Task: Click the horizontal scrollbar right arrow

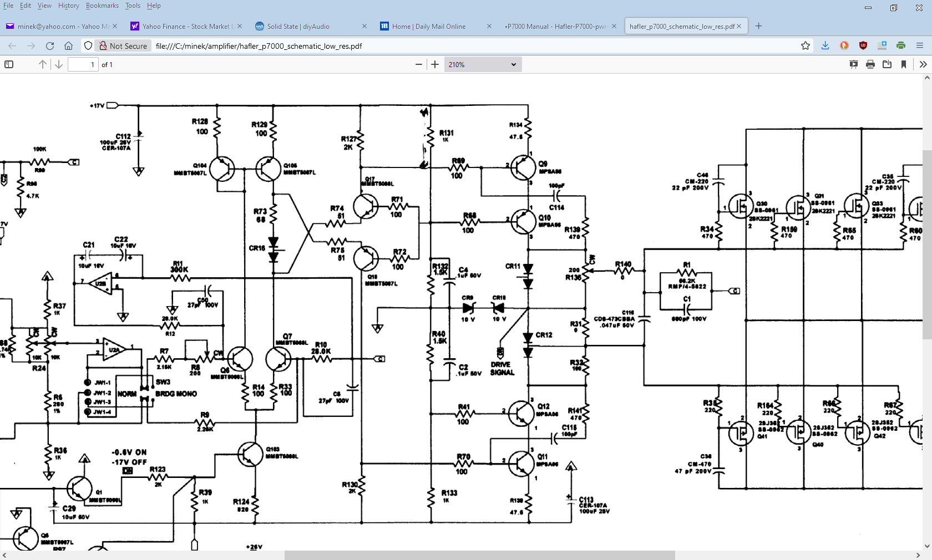Action: 918,555
